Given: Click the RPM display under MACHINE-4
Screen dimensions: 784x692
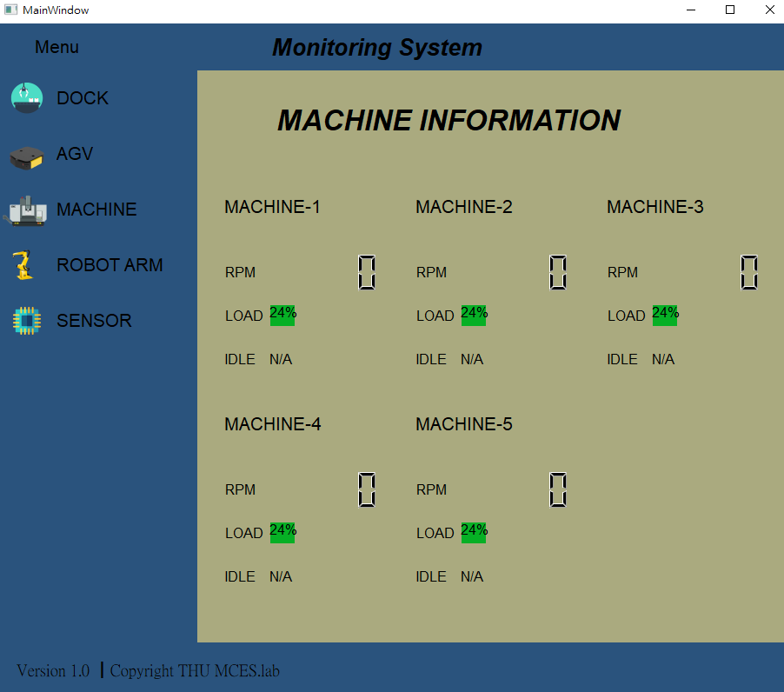Looking at the screenshot, I should pyautogui.click(x=367, y=489).
